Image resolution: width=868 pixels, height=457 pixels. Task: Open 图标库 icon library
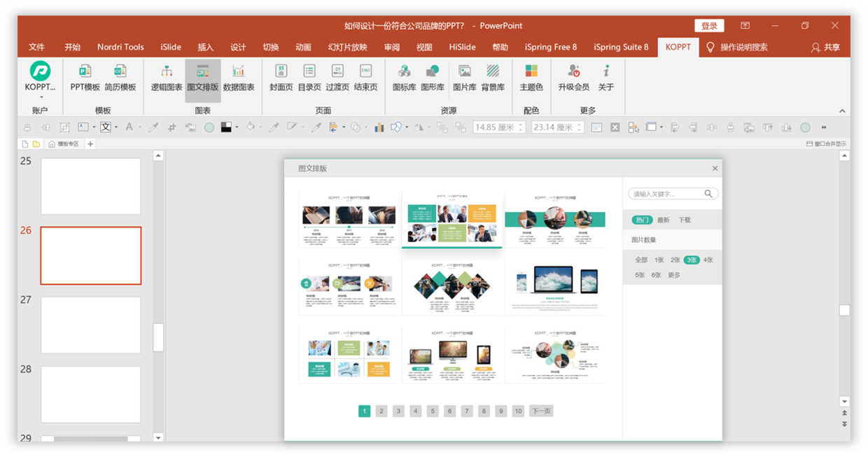(x=405, y=77)
